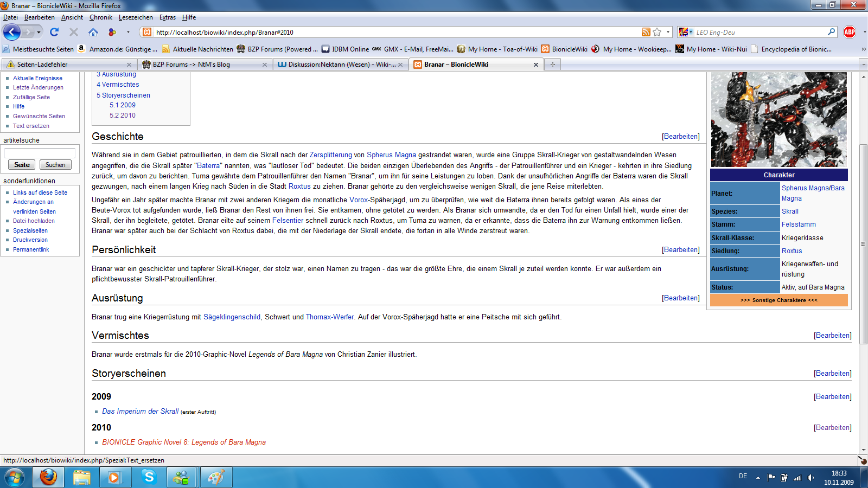Bookmark this page via the star
Image resolution: width=868 pixels, height=488 pixels.
pyautogui.click(x=657, y=32)
